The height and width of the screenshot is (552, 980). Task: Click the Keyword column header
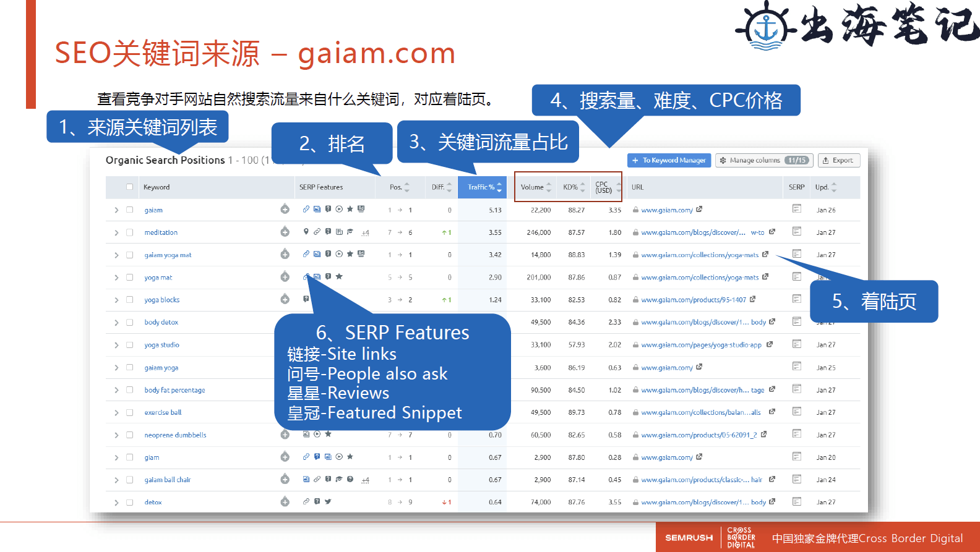click(x=157, y=187)
